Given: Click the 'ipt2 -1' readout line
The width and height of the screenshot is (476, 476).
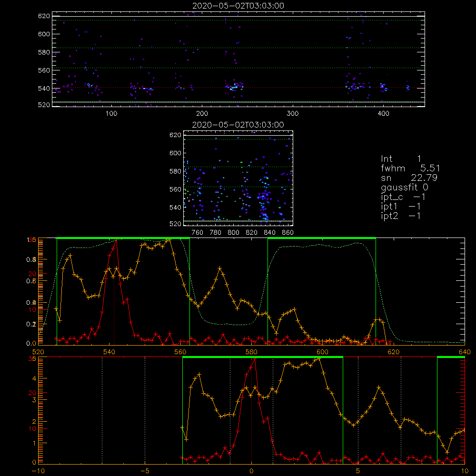Looking at the screenshot, I should point(401,216).
